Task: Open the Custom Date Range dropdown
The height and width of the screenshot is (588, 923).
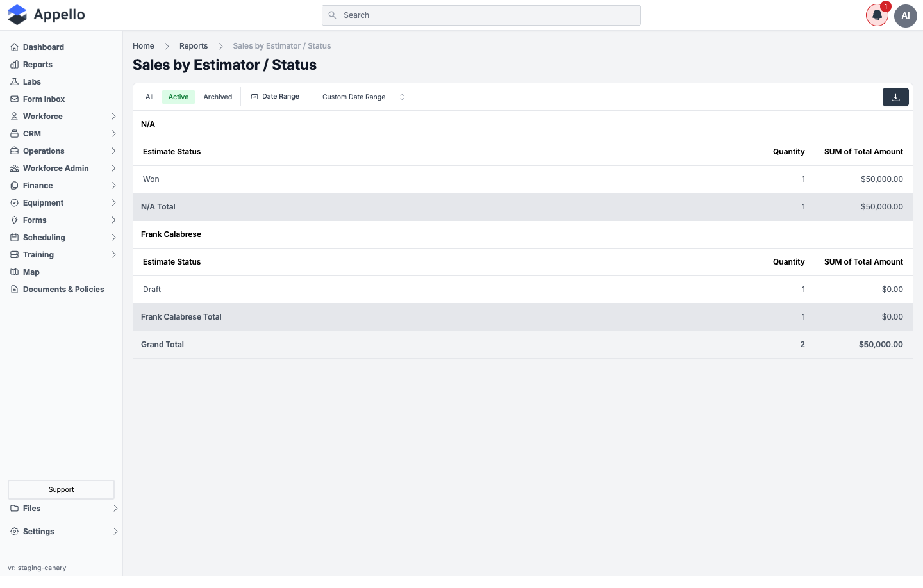Action: click(x=363, y=97)
